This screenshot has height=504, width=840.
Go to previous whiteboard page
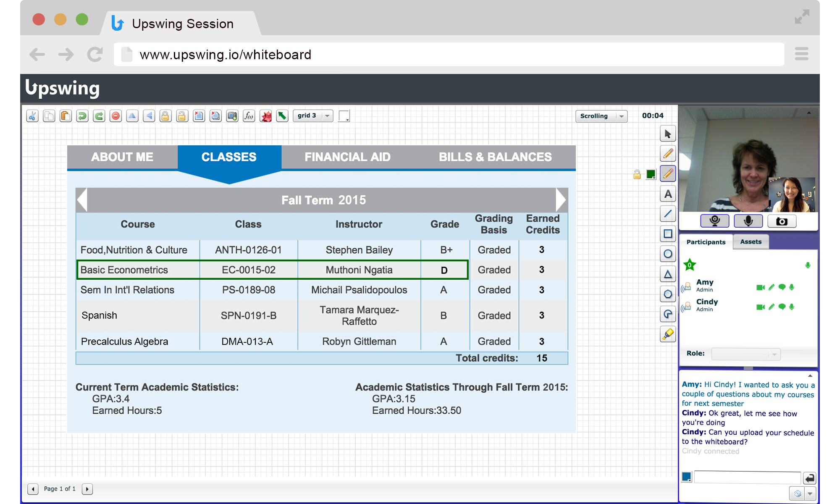tap(33, 489)
